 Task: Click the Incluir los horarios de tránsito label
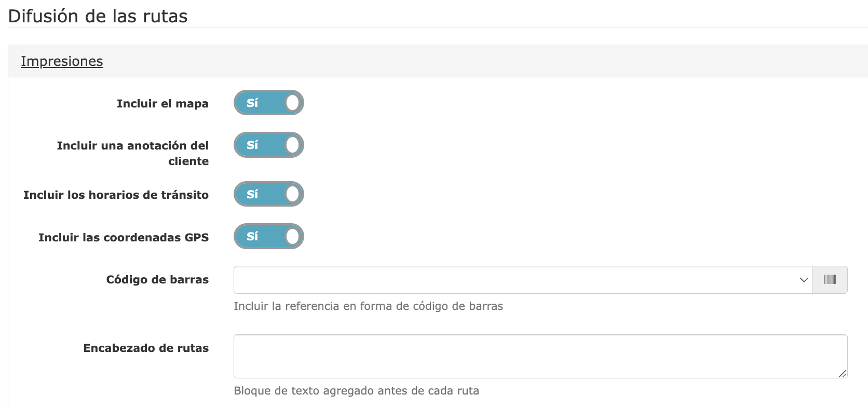116,195
